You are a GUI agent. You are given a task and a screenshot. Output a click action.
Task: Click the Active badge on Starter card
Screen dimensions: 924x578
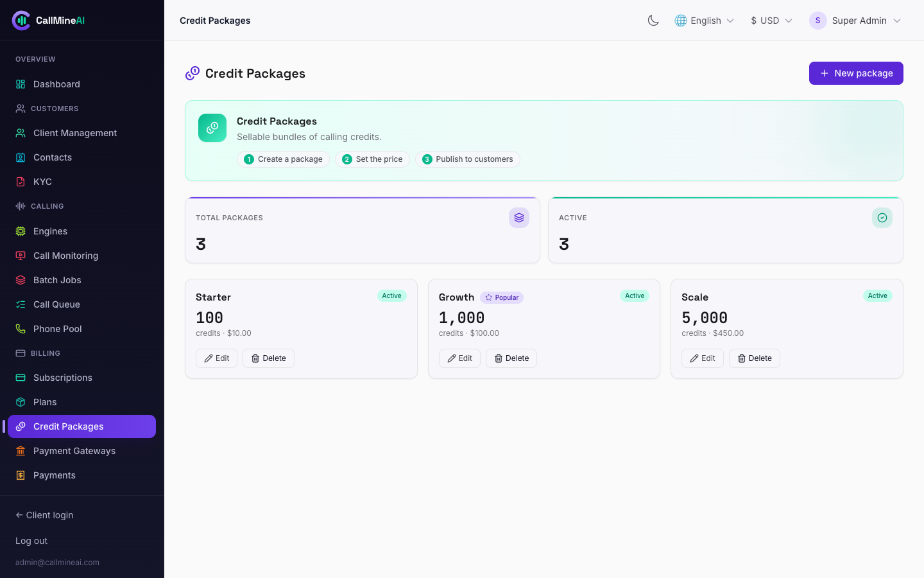391,296
